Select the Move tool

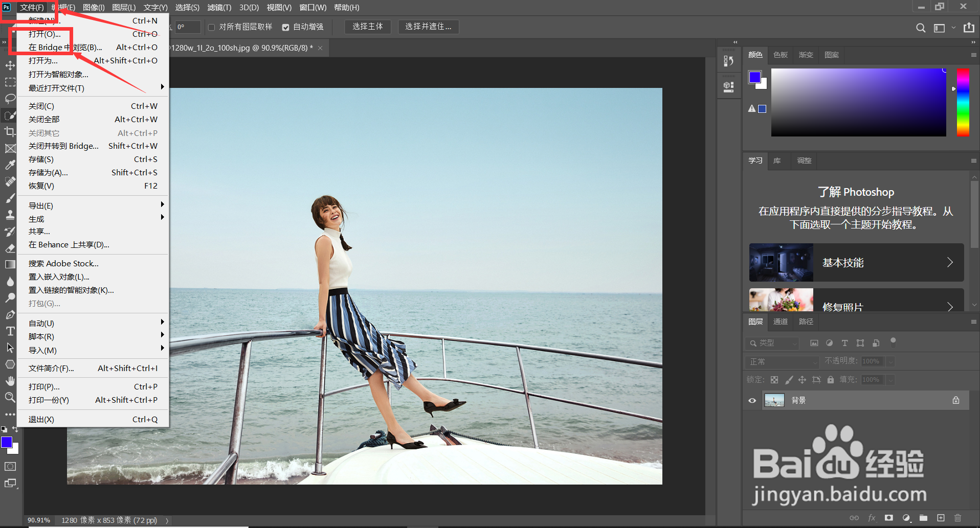10,65
